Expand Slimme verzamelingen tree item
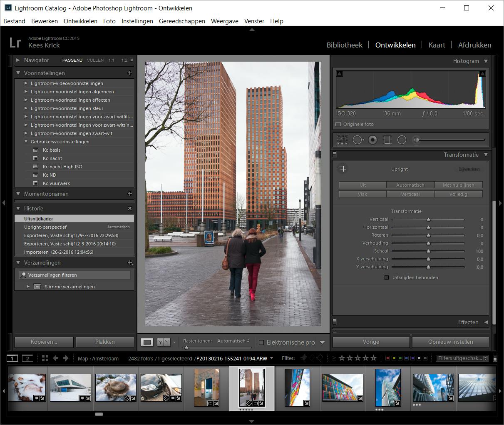The height and width of the screenshot is (425, 504). pyautogui.click(x=28, y=287)
